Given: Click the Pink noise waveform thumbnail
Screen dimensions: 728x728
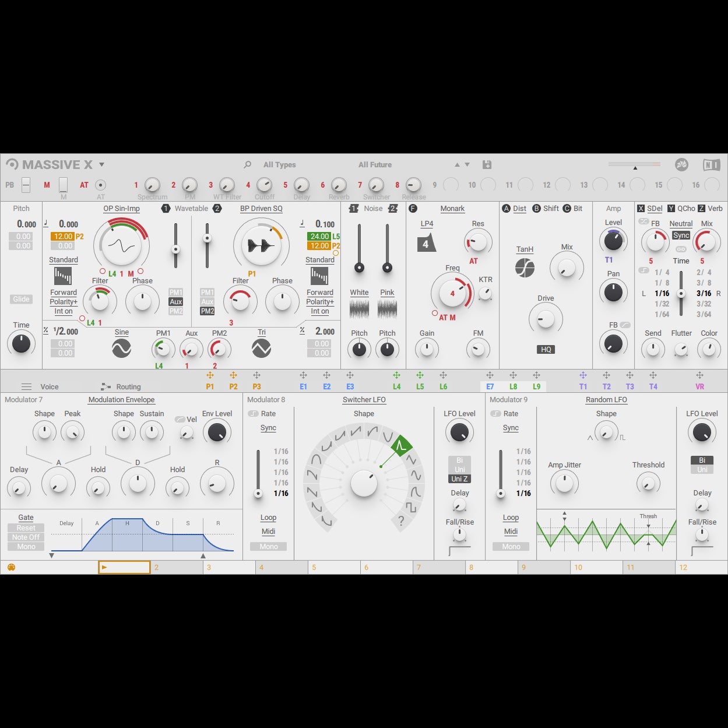Looking at the screenshot, I should pos(387,309).
